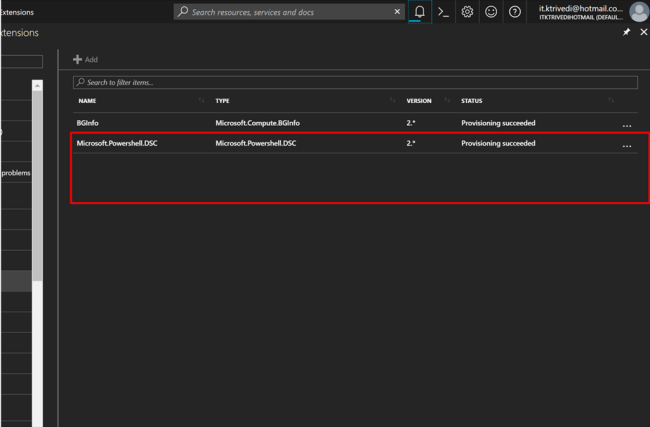This screenshot has height=427, width=650.
Task: Open portal settings gear
Action: coord(467,12)
